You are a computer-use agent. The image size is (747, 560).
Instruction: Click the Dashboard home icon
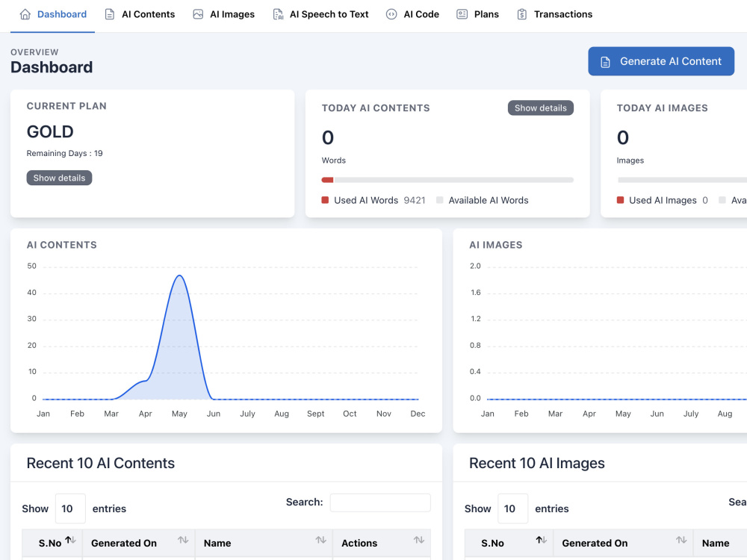pos(25,14)
